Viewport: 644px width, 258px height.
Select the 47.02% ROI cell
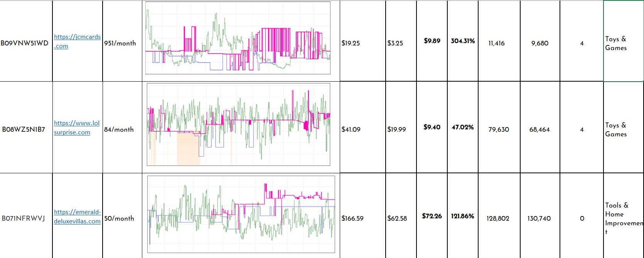(463, 127)
